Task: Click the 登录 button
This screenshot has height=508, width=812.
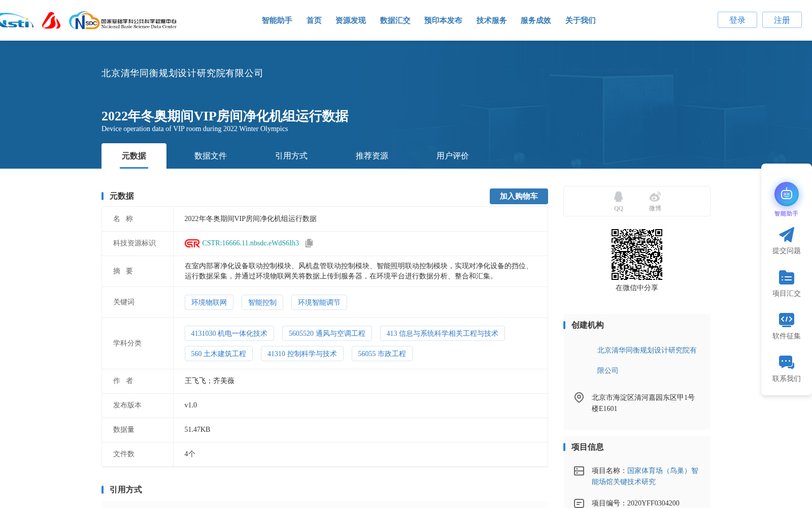Action: [737, 20]
